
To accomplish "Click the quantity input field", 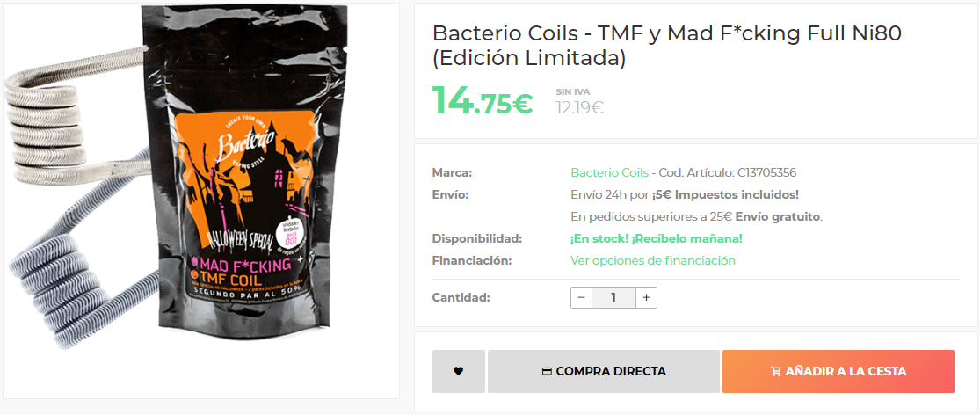I will (613, 297).
